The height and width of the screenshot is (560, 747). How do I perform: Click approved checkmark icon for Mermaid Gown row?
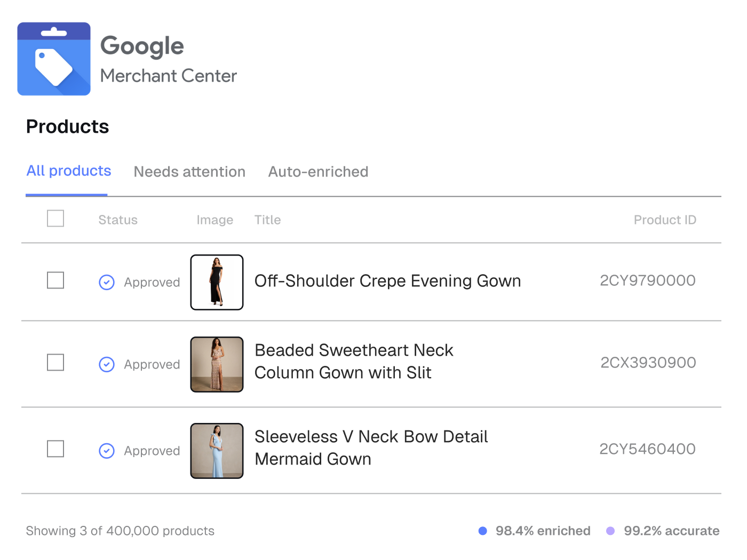pyautogui.click(x=107, y=451)
